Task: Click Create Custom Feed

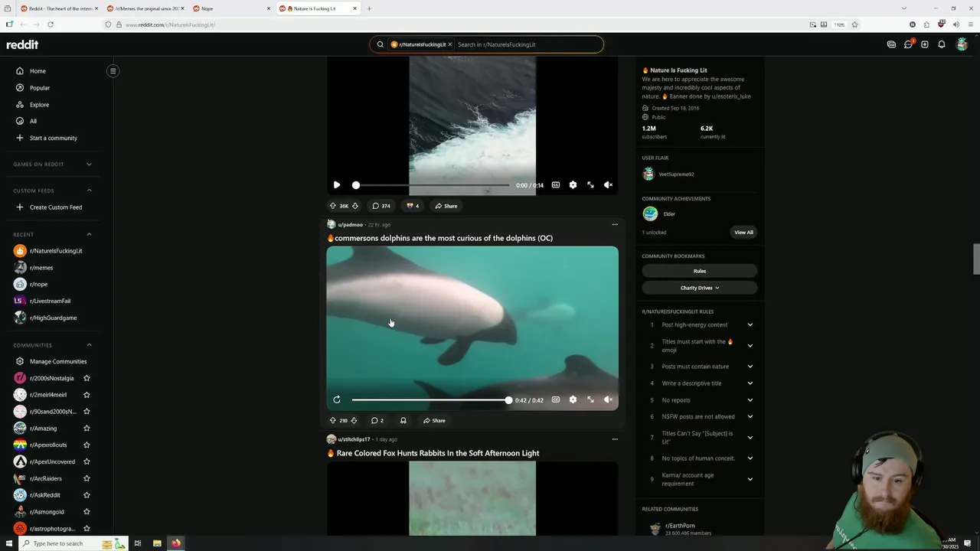Action: pyautogui.click(x=54, y=207)
